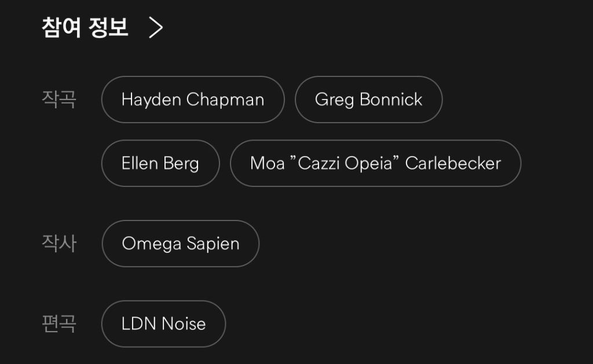Open Greg Bonnick's credit chip
The image size is (593, 364).
tap(368, 100)
